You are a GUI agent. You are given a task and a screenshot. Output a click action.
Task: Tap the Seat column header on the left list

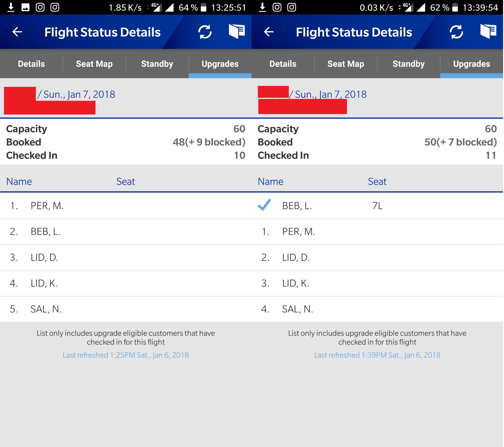[x=125, y=181]
